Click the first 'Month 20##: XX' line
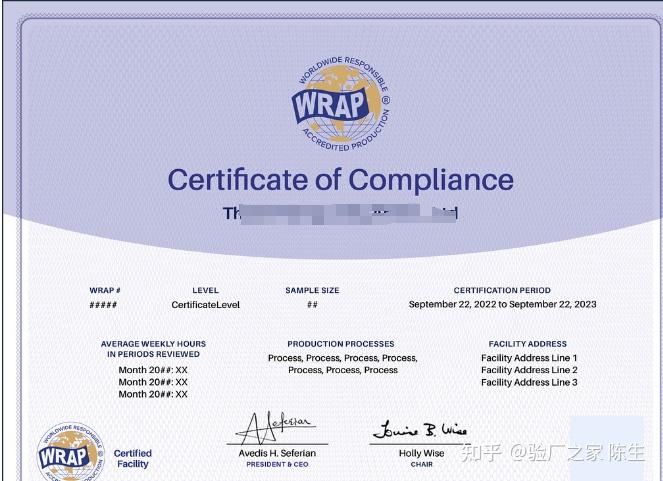663x481 pixels. [x=153, y=370]
